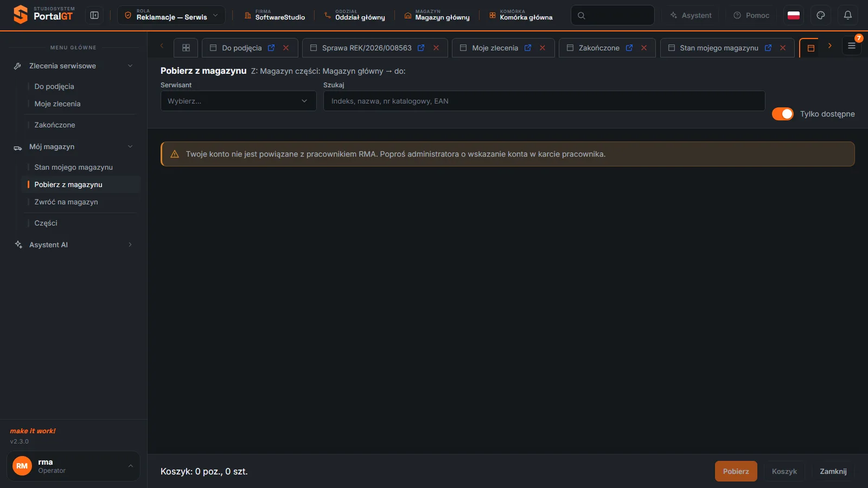
Task: Expand the rma user profile menu
Action: tap(73, 466)
